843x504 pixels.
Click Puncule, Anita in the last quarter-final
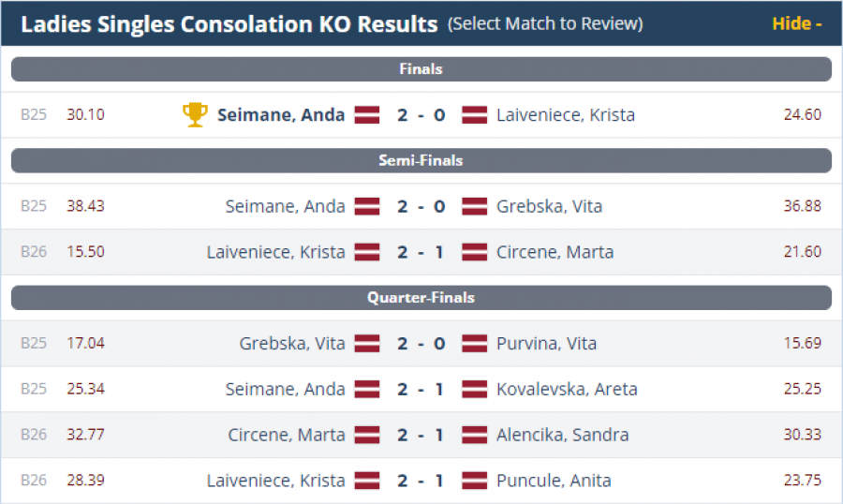coord(554,481)
